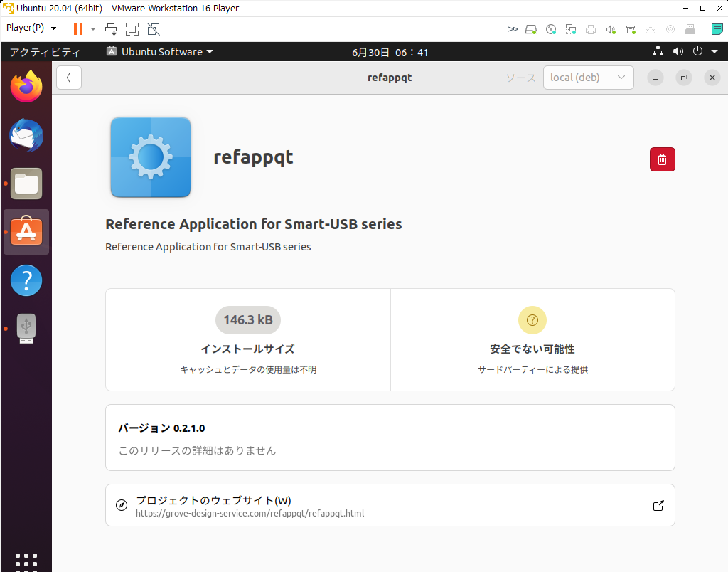Click the yellow question mark safety badge

[x=532, y=320]
